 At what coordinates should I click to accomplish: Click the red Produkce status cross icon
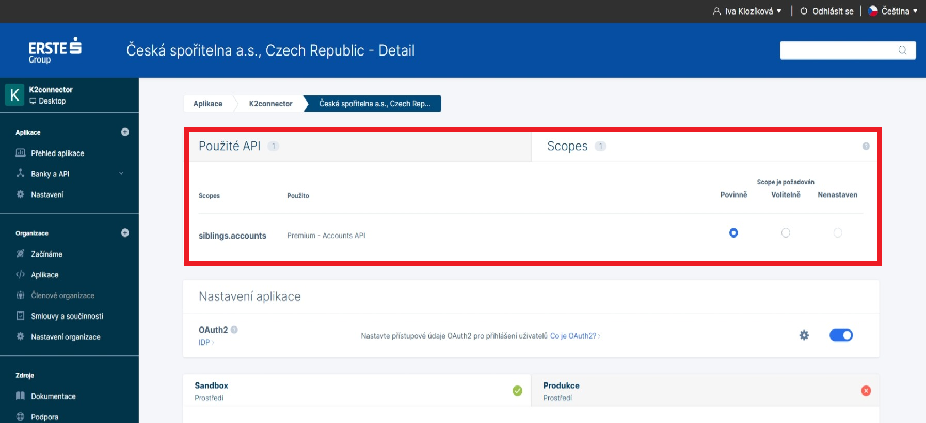(x=866, y=391)
